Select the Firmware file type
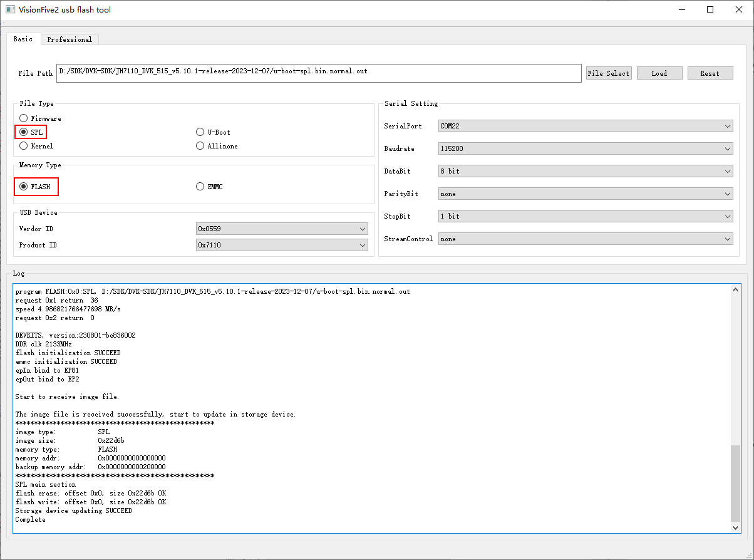The width and height of the screenshot is (754, 560). pos(24,118)
